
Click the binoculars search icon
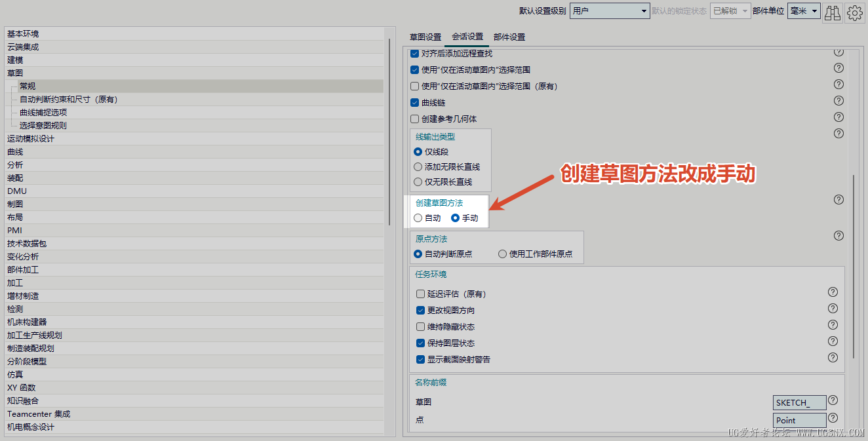tap(833, 12)
